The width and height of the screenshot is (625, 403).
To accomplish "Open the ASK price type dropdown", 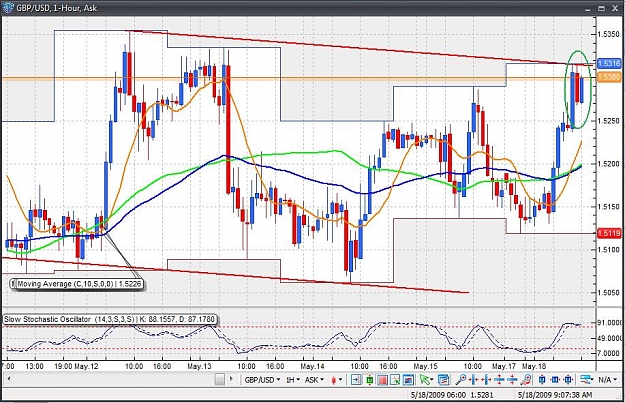I will tap(314, 379).
